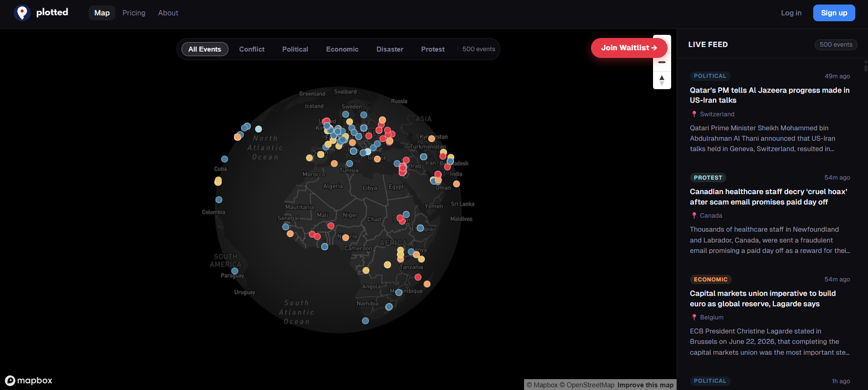868x390 pixels.
Task: Reset map bearing with compass button
Action: tap(662, 80)
